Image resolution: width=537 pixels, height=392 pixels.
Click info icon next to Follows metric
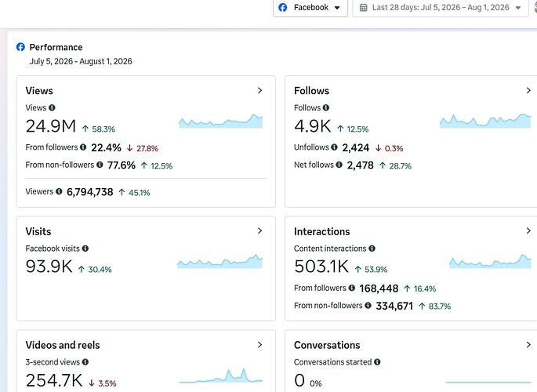(x=325, y=107)
